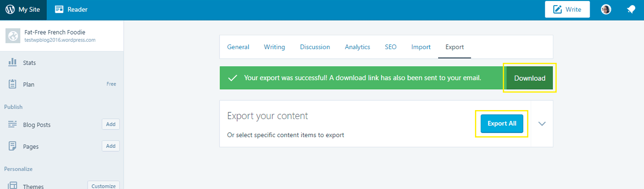Open the Write button label
The height and width of the screenshot is (189, 644).
coord(574,9)
